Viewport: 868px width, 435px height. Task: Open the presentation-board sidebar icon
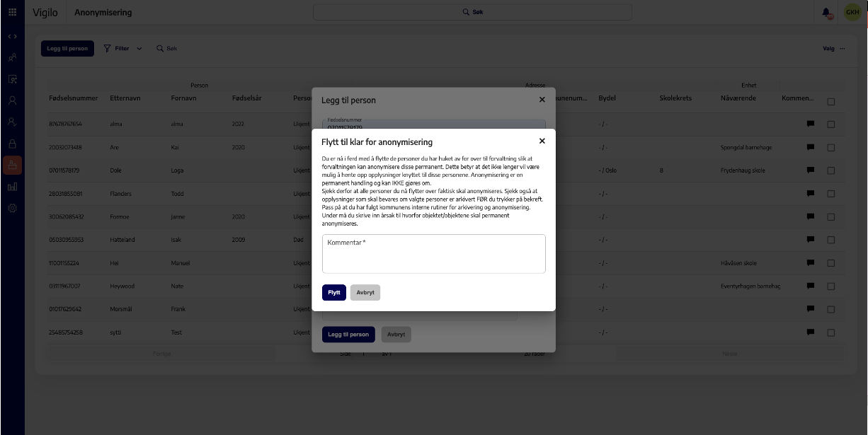tap(13, 79)
